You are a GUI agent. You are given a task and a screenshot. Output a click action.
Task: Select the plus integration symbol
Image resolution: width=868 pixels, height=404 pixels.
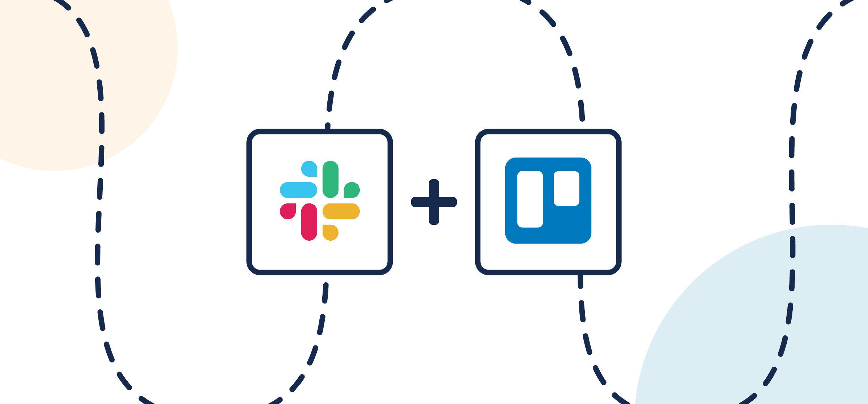coord(433,202)
